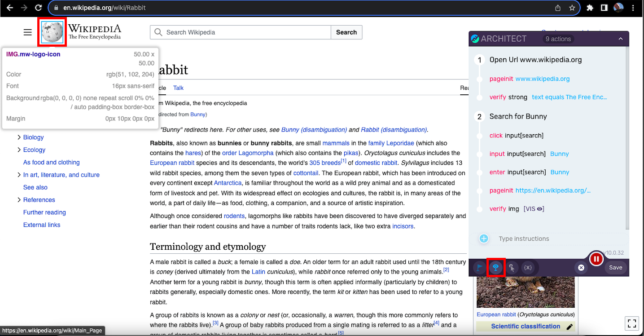Open the Scientific classification link
Screen dimensions: 644x336
tap(526, 327)
